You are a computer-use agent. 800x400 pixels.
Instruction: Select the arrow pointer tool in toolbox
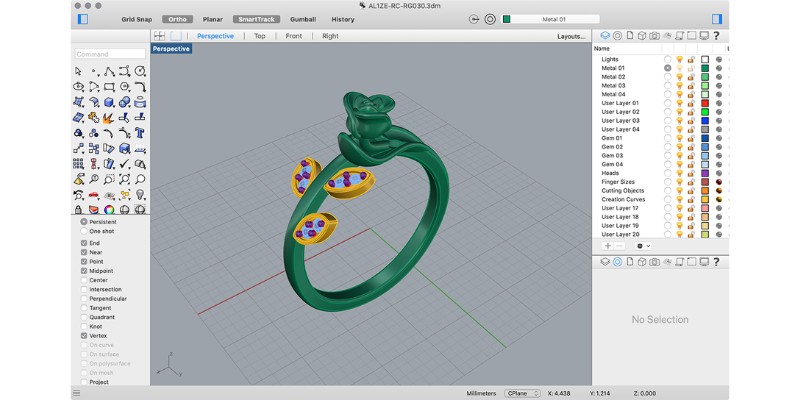point(79,71)
